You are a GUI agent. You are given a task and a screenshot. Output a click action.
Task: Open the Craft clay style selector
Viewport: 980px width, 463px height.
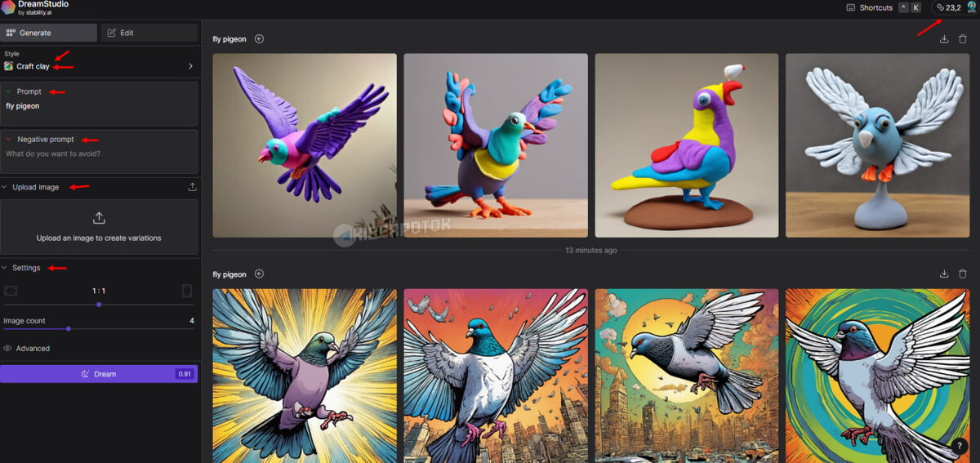[99, 66]
